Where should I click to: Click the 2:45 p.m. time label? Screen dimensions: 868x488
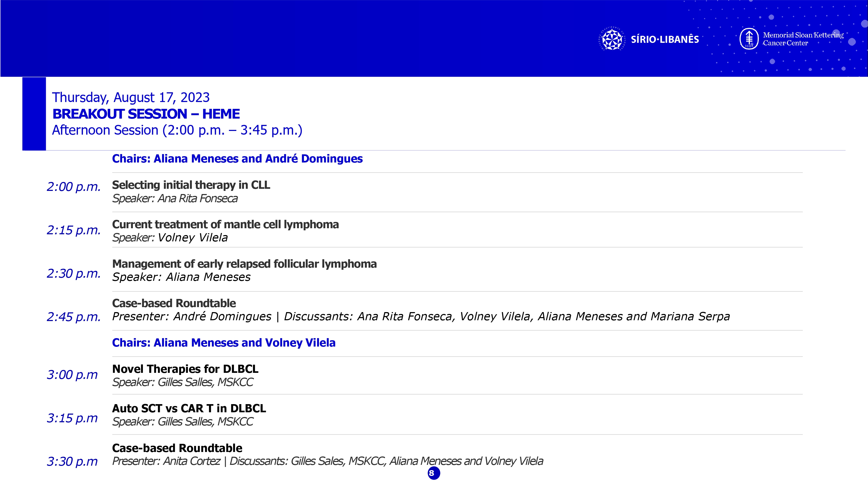[x=73, y=317]
